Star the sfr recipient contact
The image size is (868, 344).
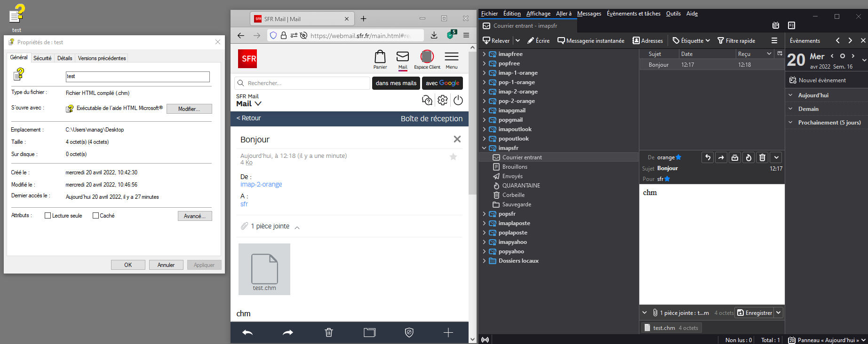tap(667, 179)
